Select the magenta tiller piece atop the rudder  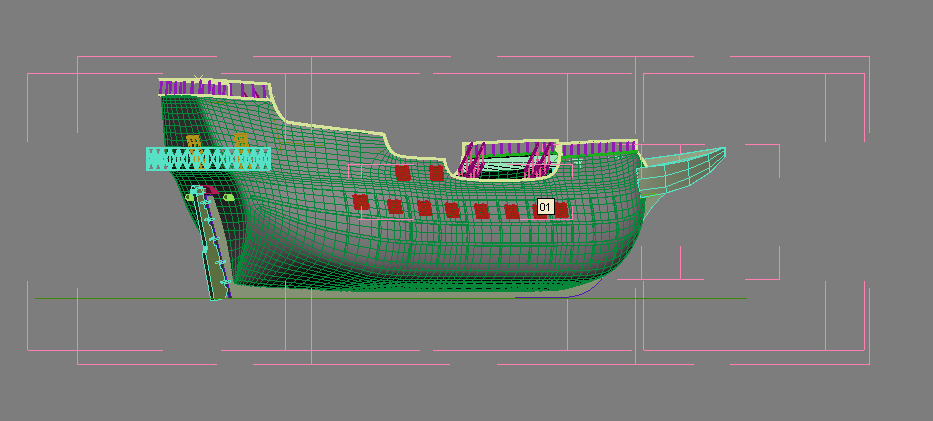[x=212, y=190]
